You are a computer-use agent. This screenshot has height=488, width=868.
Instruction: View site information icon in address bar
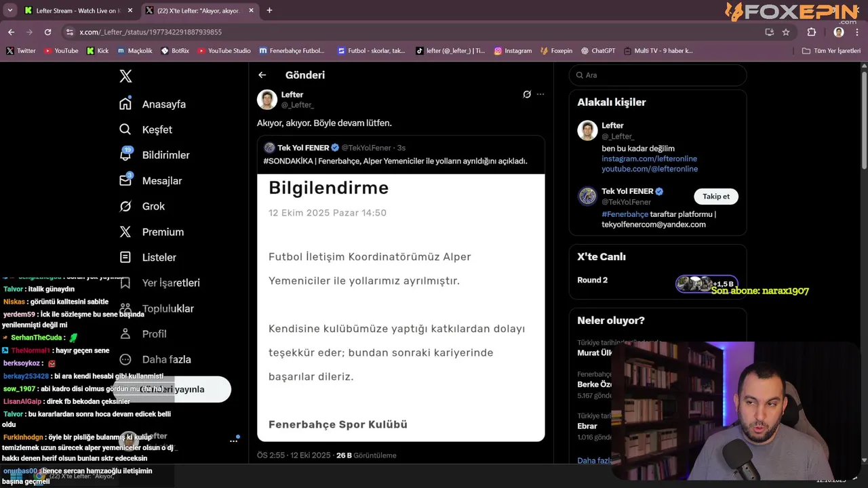coord(69,32)
